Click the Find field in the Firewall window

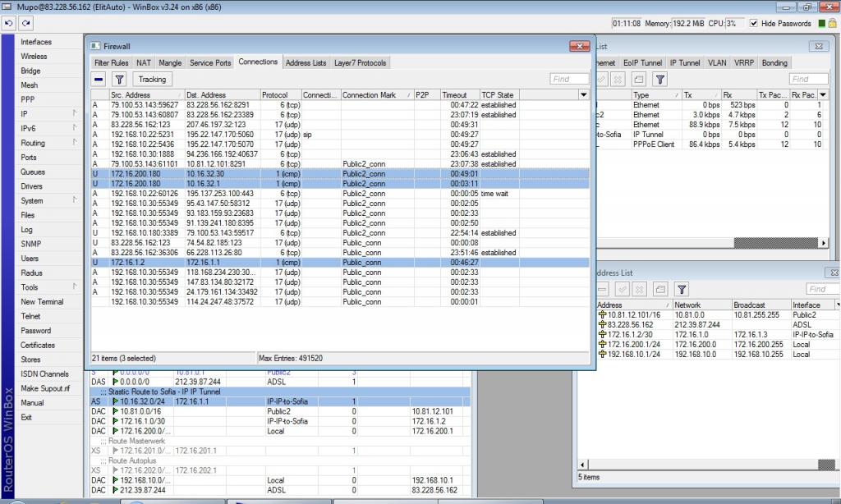pos(568,79)
